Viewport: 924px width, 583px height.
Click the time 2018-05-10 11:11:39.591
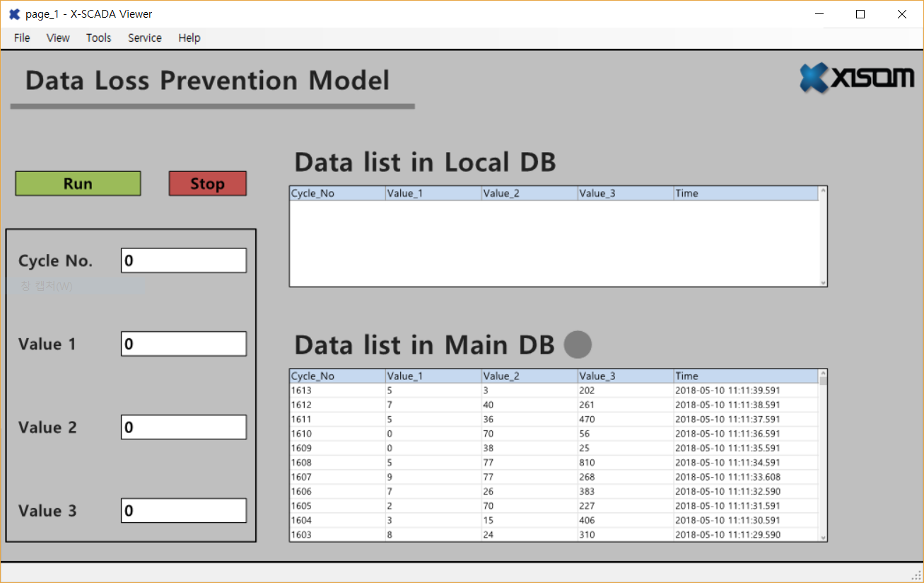tap(728, 391)
